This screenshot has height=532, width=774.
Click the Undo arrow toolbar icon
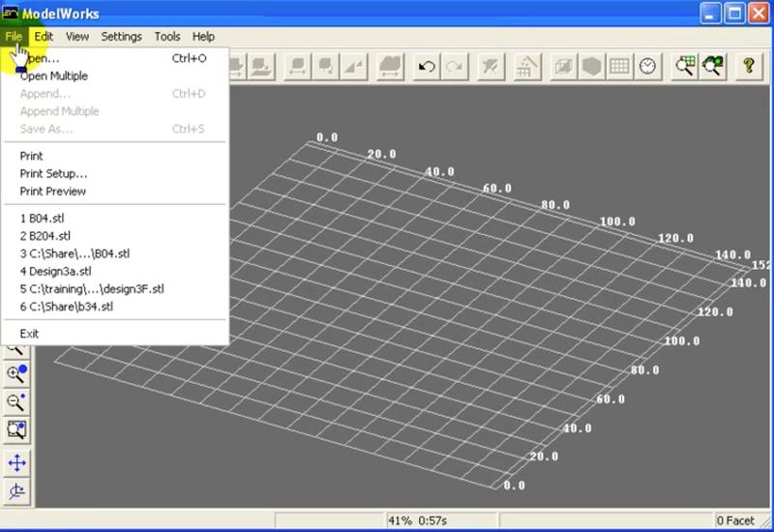(x=426, y=66)
